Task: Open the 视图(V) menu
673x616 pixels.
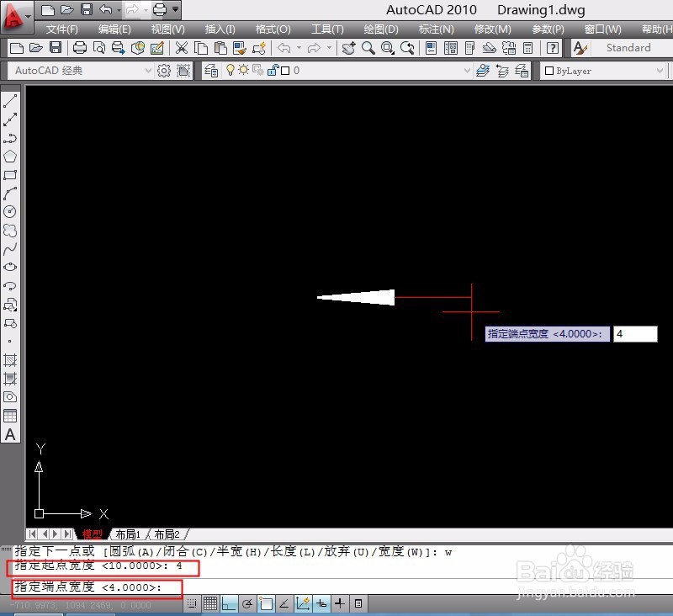Action: click(x=167, y=29)
